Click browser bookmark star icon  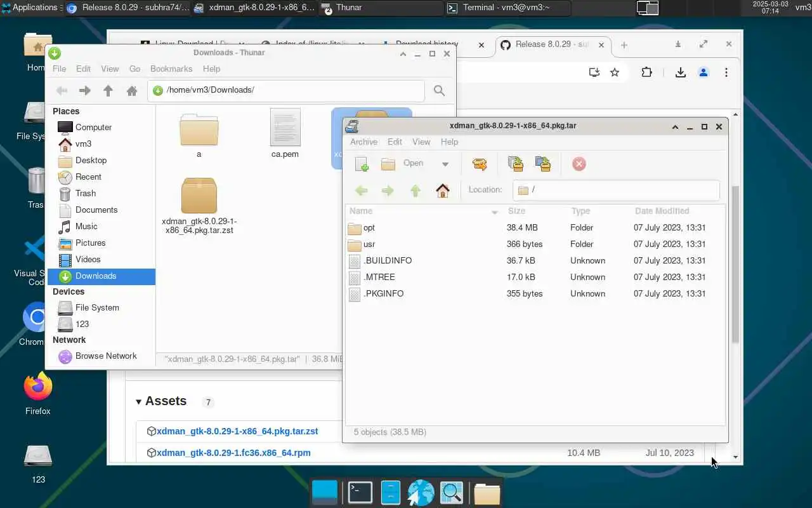614,72
